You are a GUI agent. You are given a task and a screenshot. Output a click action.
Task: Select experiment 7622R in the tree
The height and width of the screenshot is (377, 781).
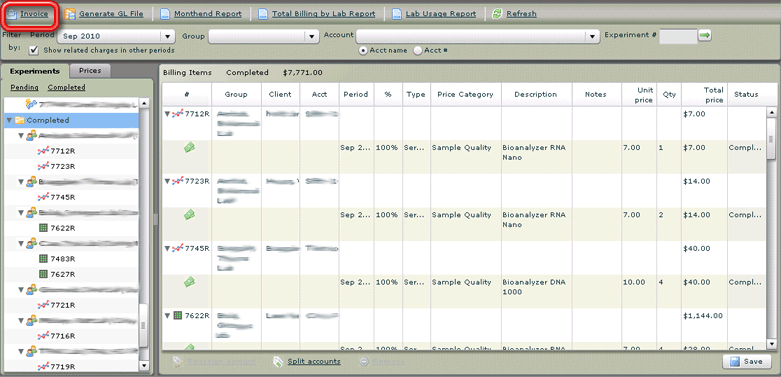pos(63,228)
